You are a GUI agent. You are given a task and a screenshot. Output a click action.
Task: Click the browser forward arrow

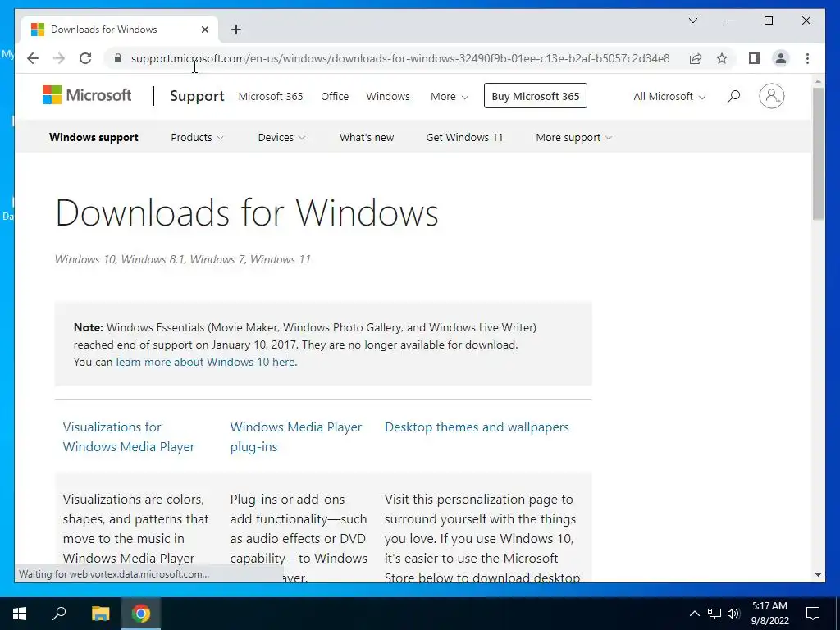(59, 58)
